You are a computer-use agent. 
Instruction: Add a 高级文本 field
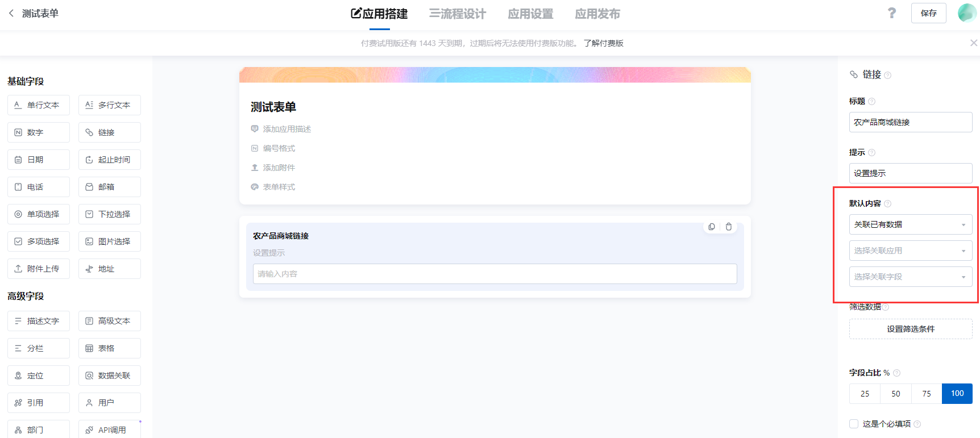point(110,321)
